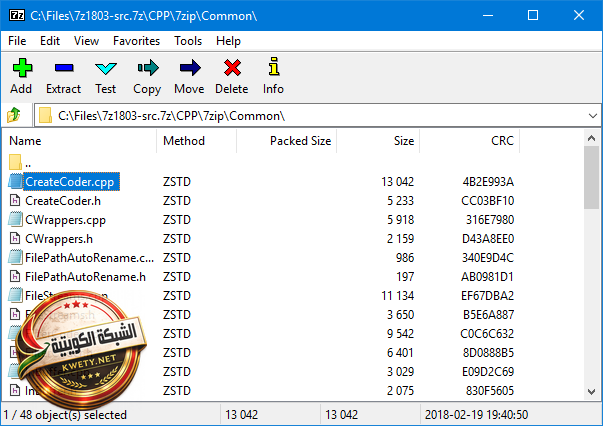Click the file list vertical scrollbar
Screen dimensions: 603x426
click(x=591, y=280)
